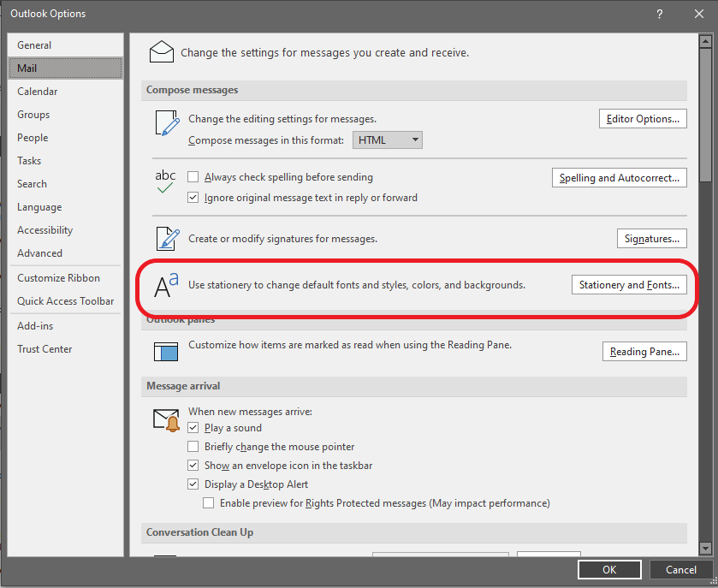This screenshot has width=718, height=588.
Task: Click the signatures pen icon
Action: pyautogui.click(x=165, y=238)
